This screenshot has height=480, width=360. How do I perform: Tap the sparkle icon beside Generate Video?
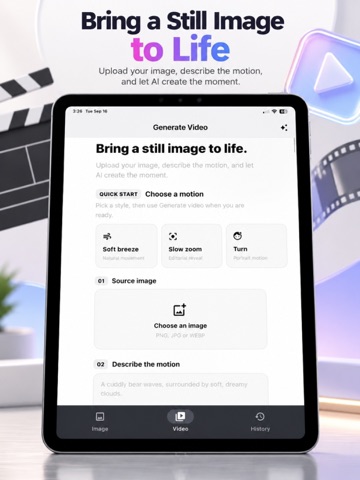(284, 128)
